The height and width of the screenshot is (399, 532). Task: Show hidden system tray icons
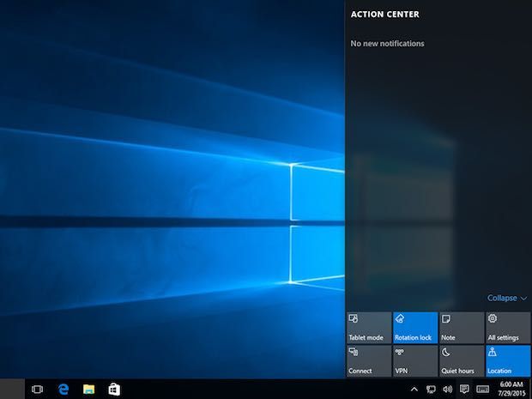(414, 390)
